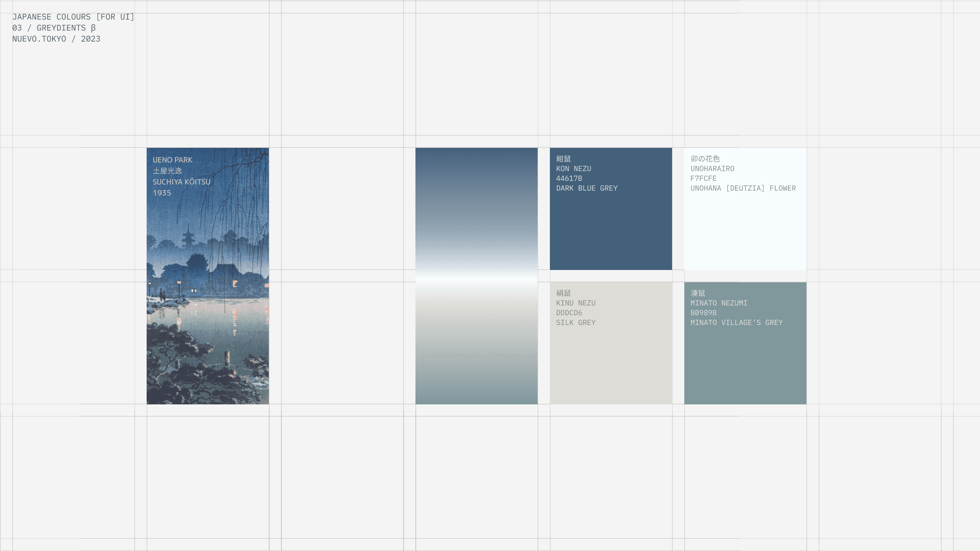Click the hex code 'F7FCFE'

point(703,178)
